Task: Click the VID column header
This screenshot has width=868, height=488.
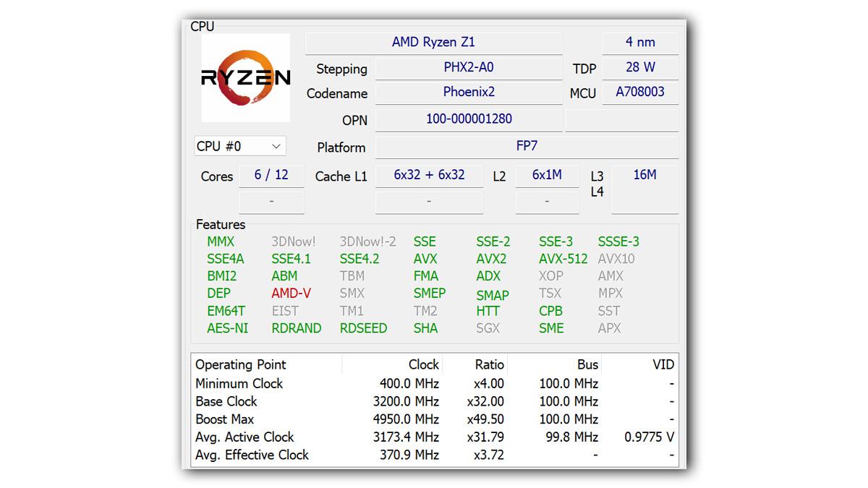Action: click(639, 364)
